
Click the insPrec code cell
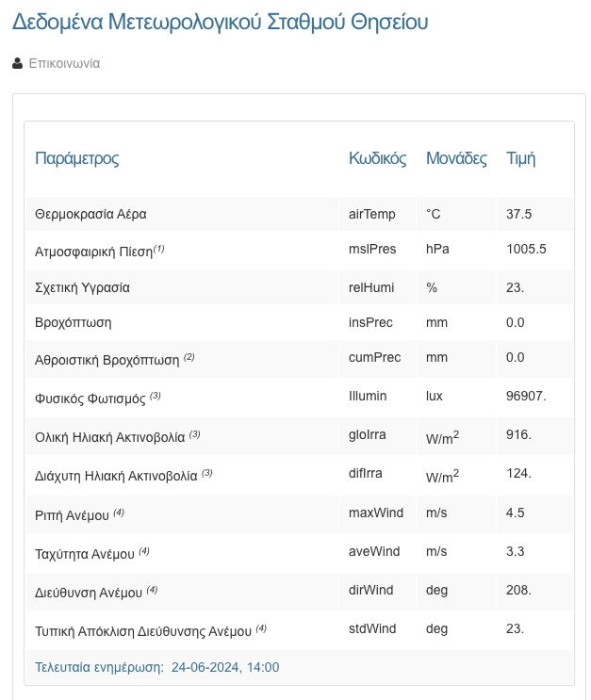click(370, 322)
